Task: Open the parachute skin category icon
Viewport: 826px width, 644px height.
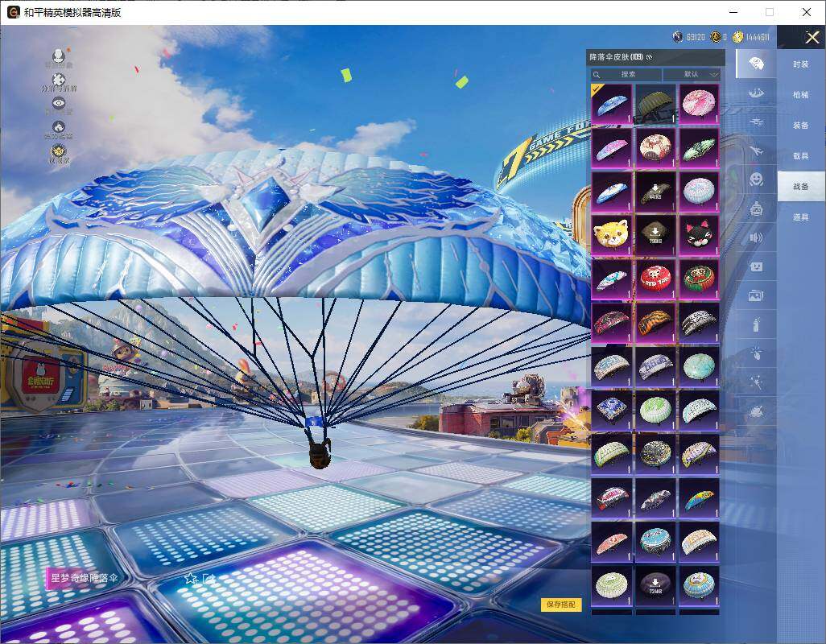Action: pos(756,64)
